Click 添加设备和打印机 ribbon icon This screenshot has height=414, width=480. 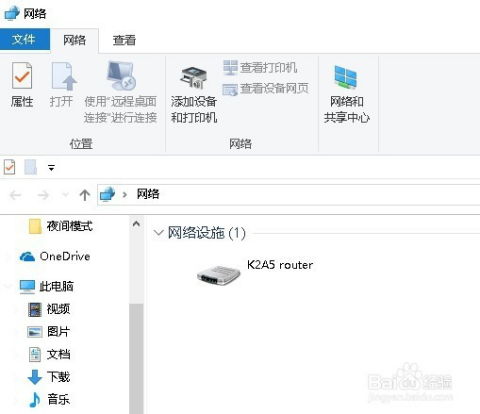pos(194,95)
